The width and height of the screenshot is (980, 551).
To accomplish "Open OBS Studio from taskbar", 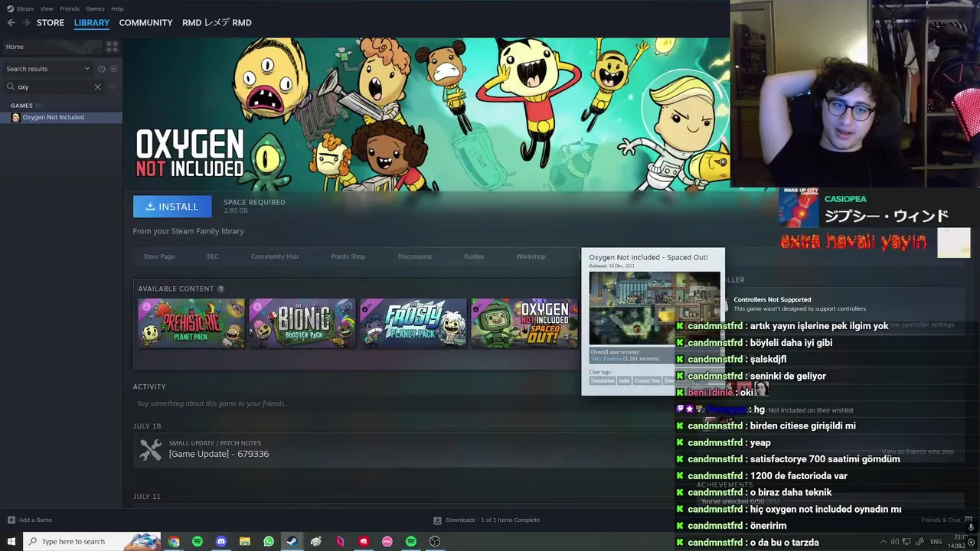I will click(x=435, y=541).
